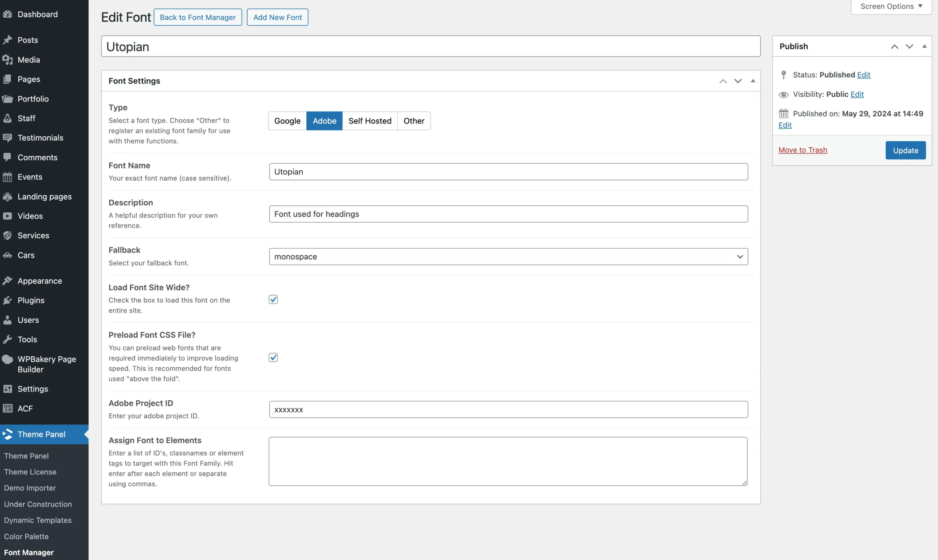Viewport: 938px width, 560px height.
Task: Click the Videos play icon
Action: pos(7,216)
